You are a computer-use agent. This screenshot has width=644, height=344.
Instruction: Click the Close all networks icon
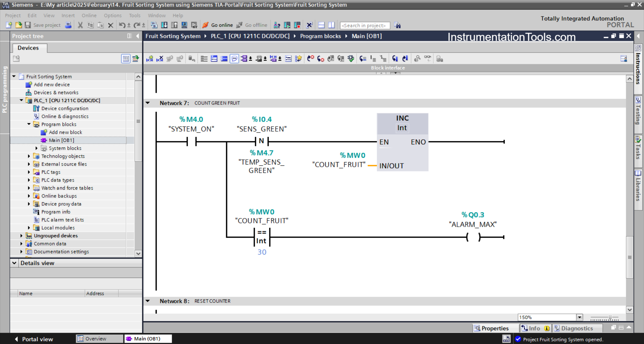(x=224, y=59)
